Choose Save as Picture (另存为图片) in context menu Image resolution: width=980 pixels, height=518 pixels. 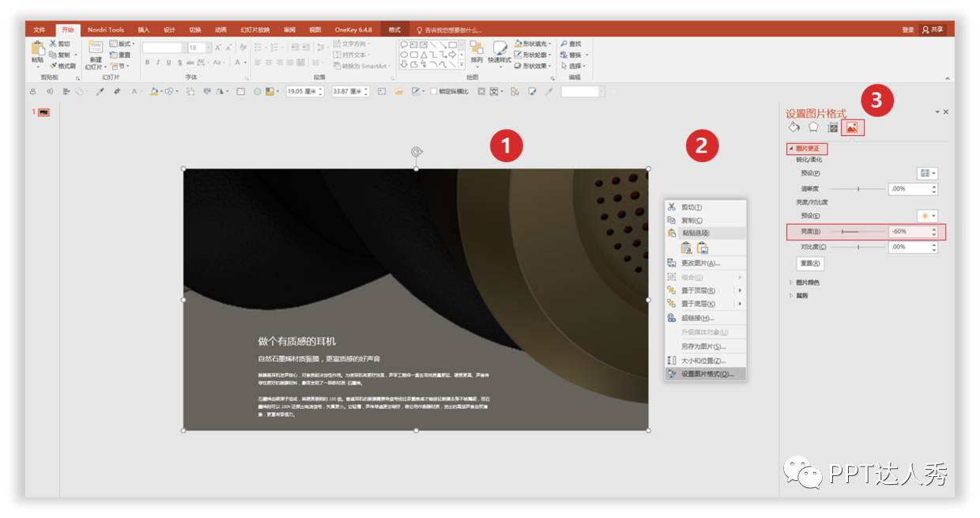(705, 346)
